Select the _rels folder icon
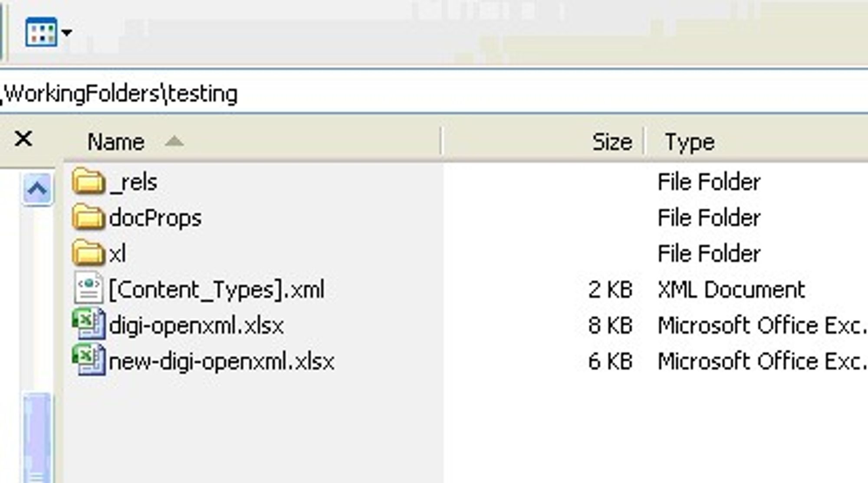This screenshot has width=868, height=483. pyautogui.click(x=88, y=181)
